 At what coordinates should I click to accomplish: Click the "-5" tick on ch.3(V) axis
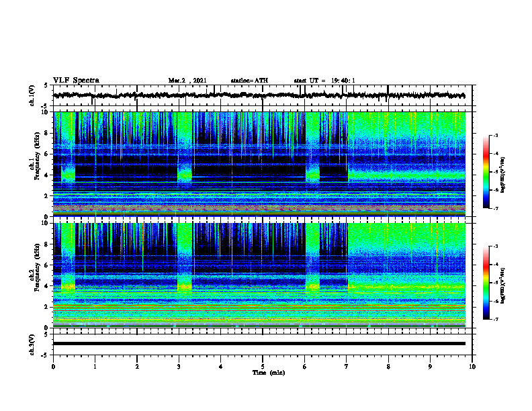(x=46, y=355)
